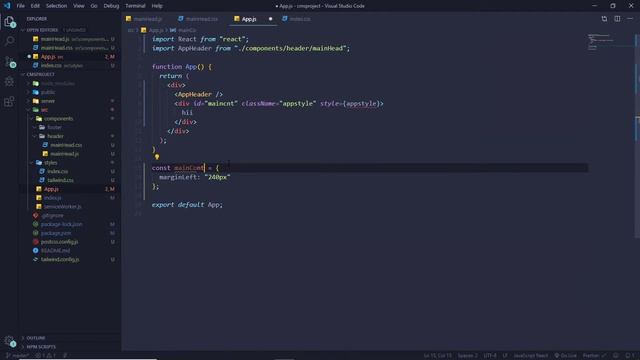640x360 pixels.
Task: Expand the node_modules folder
Action: (58, 83)
